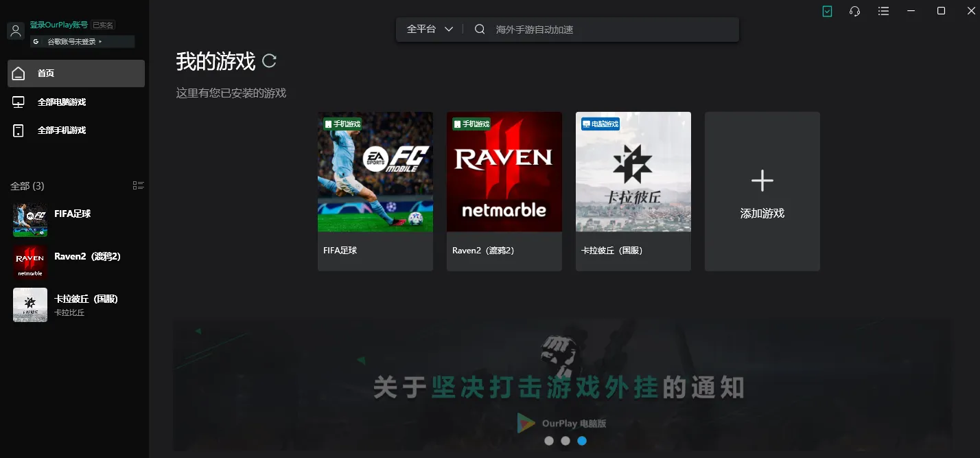Open the 卡拉彼丘 game card cover
980x458 pixels.
tap(633, 172)
